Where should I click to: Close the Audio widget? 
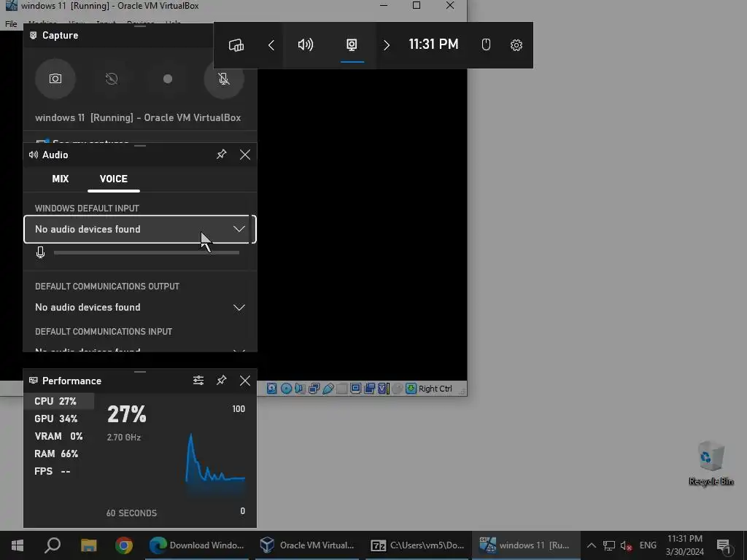245,155
